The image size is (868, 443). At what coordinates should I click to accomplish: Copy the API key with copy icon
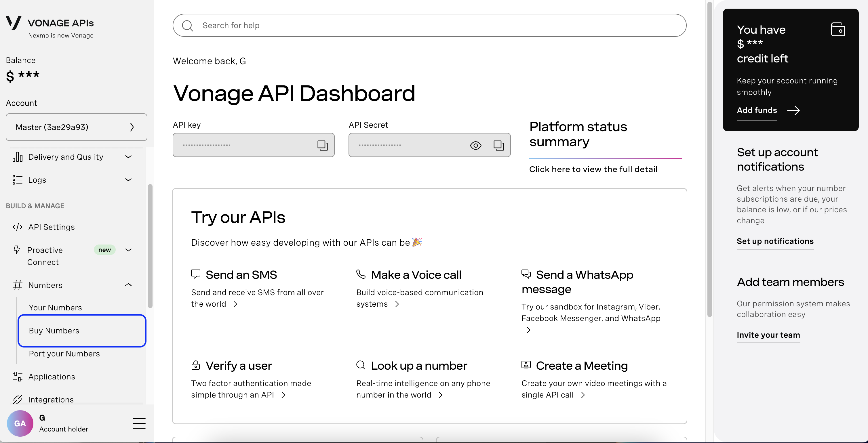click(322, 145)
